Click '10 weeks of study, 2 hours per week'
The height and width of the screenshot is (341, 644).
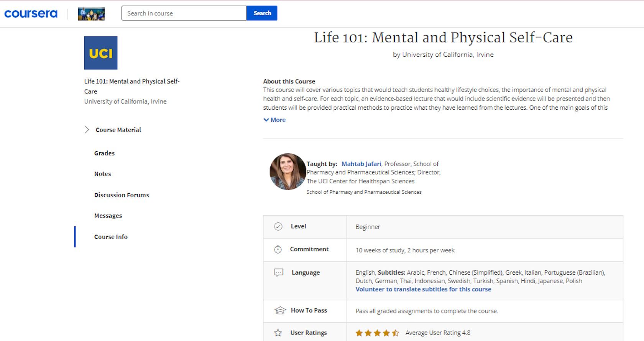click(405, 250)
